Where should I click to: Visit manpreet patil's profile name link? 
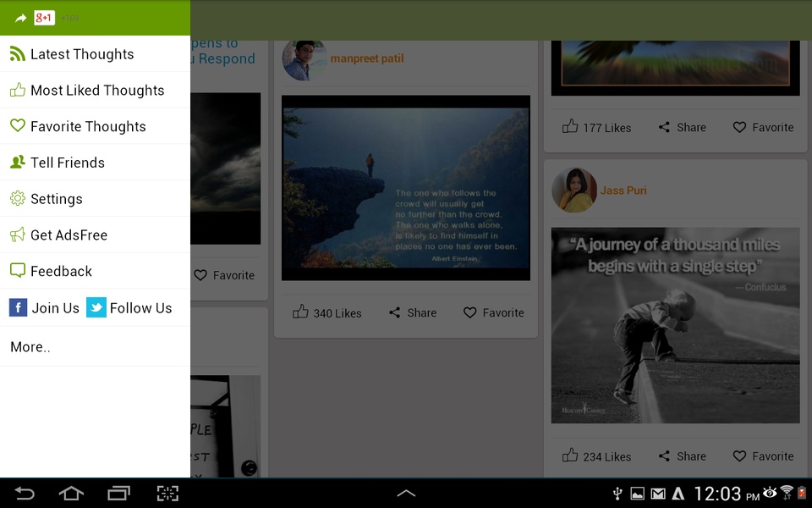(367, 58)
